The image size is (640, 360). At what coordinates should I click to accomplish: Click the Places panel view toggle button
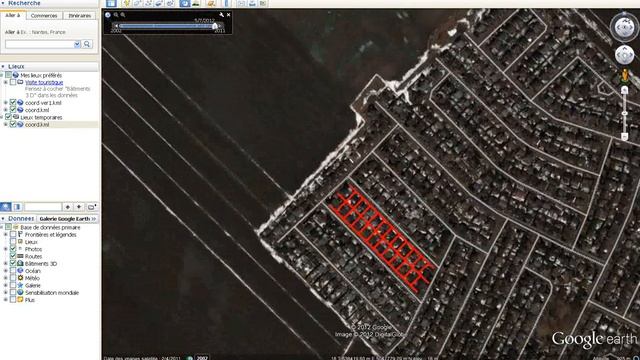click(x=17, y=207)
